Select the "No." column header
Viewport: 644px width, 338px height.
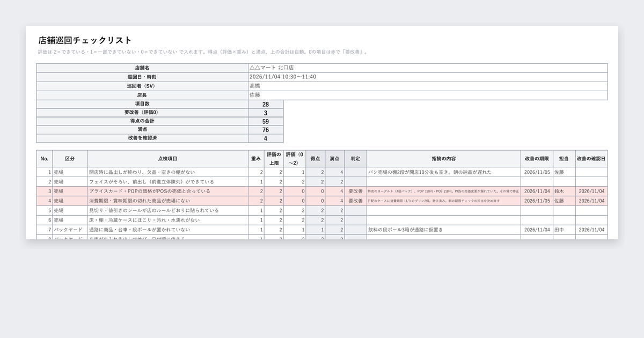pyautogui.click(x=44, y=159)
